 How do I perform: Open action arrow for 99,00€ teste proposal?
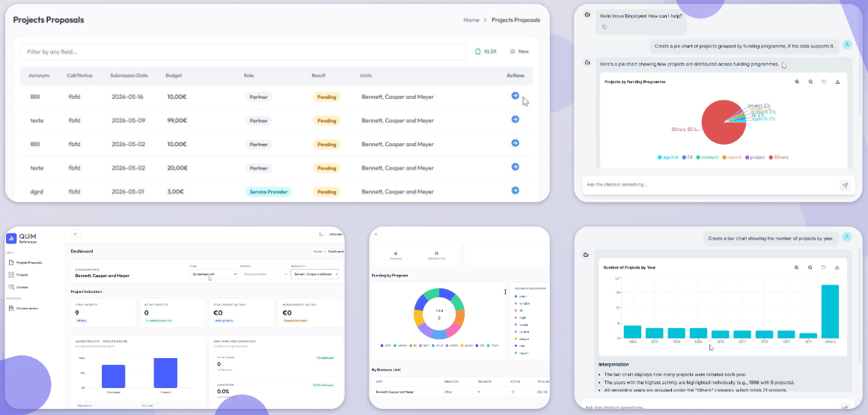tap(515, 119)
